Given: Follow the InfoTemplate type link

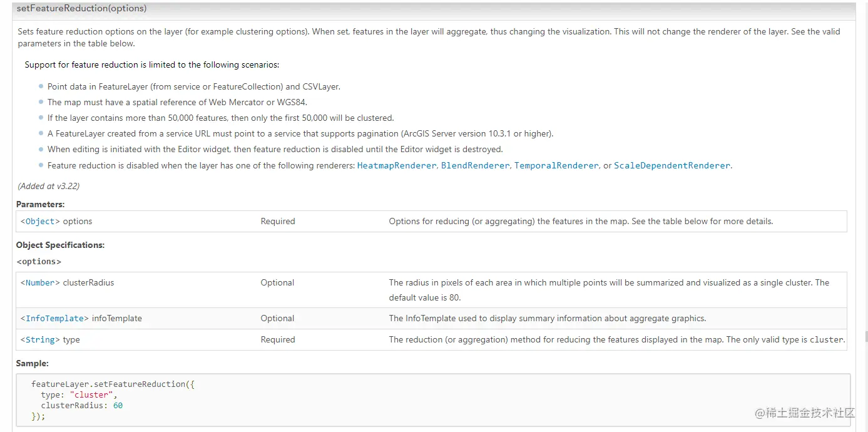Looking at the screenshot, I should coord(54,319).
